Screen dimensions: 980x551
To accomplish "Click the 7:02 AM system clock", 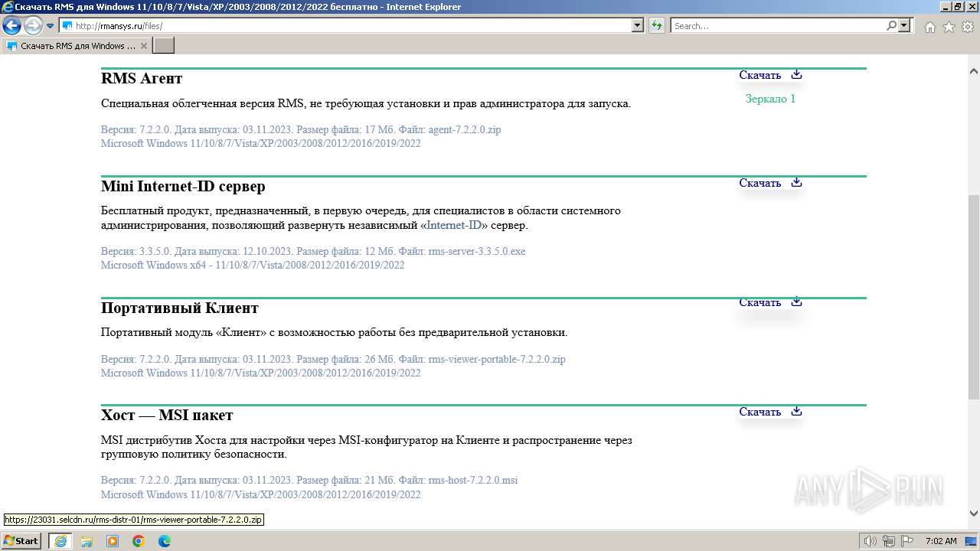I will [941, 541].
